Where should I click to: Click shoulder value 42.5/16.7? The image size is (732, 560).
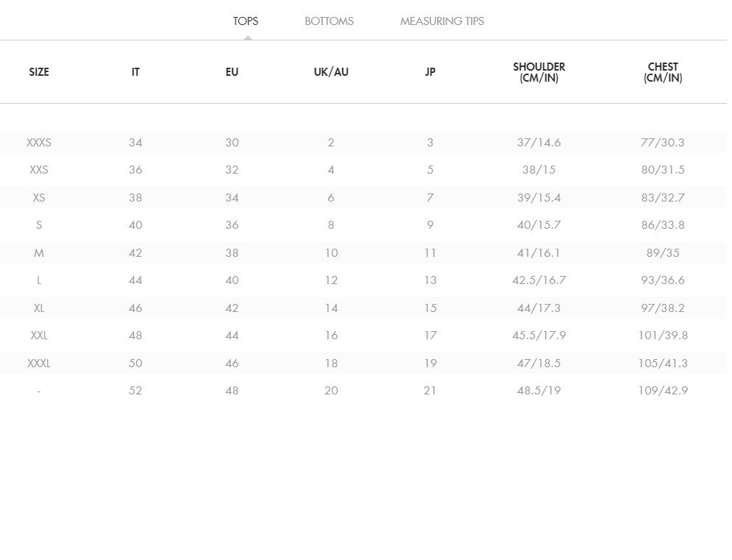pyautogui.click(x=539, y=280)
